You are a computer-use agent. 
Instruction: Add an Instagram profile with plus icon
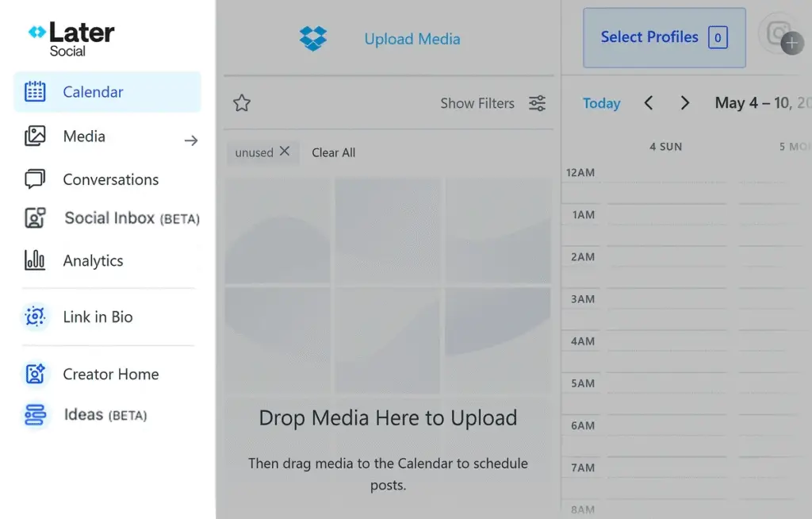pos(792,43)
